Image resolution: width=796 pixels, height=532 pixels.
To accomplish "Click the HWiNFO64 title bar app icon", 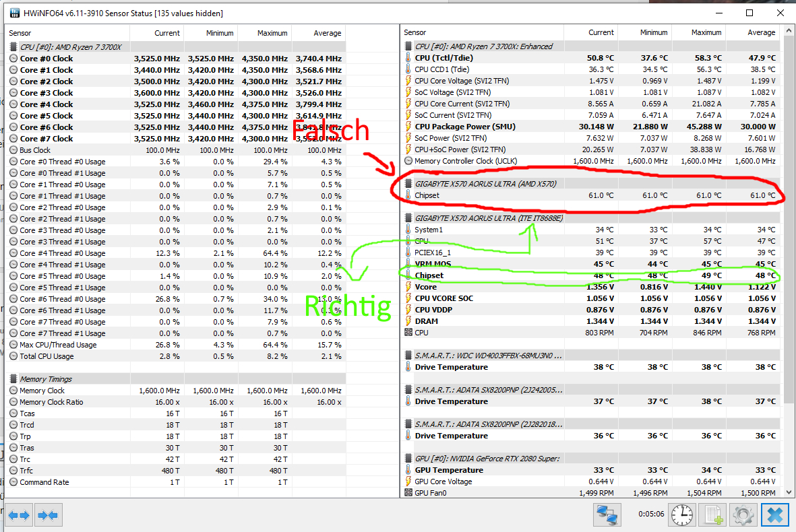I will click(x=15, y=13).
